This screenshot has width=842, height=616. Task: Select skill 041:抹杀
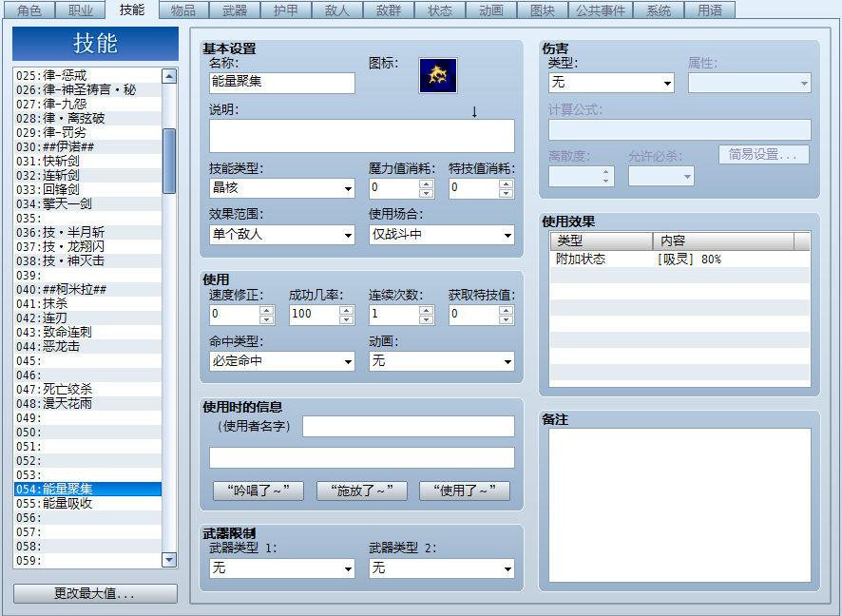(87, 303)
